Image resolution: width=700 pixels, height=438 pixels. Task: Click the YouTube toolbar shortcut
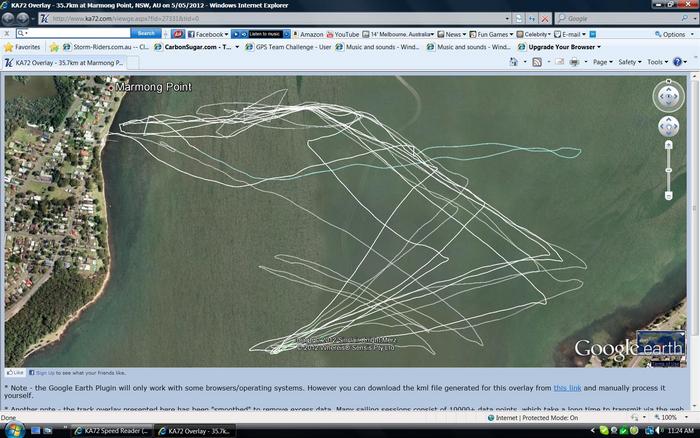tap(342, 34)
